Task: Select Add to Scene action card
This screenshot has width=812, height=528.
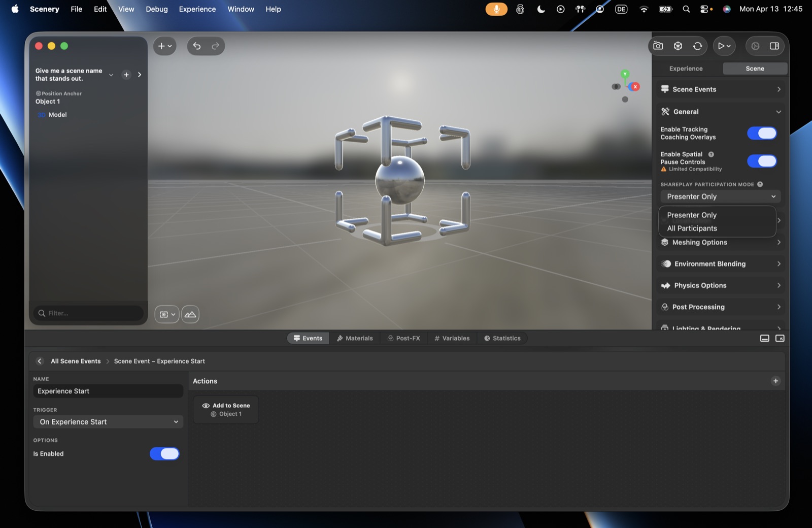Action: (x=226, y=410)
